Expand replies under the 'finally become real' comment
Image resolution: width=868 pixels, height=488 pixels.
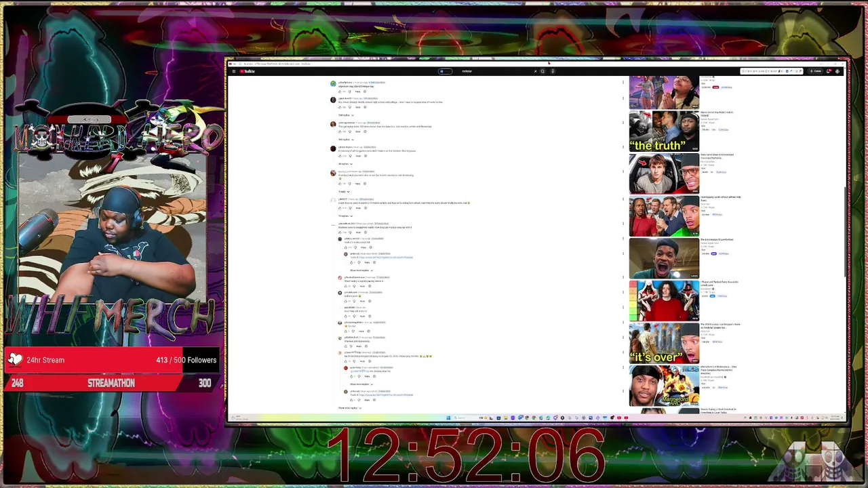tap(345, 216)
